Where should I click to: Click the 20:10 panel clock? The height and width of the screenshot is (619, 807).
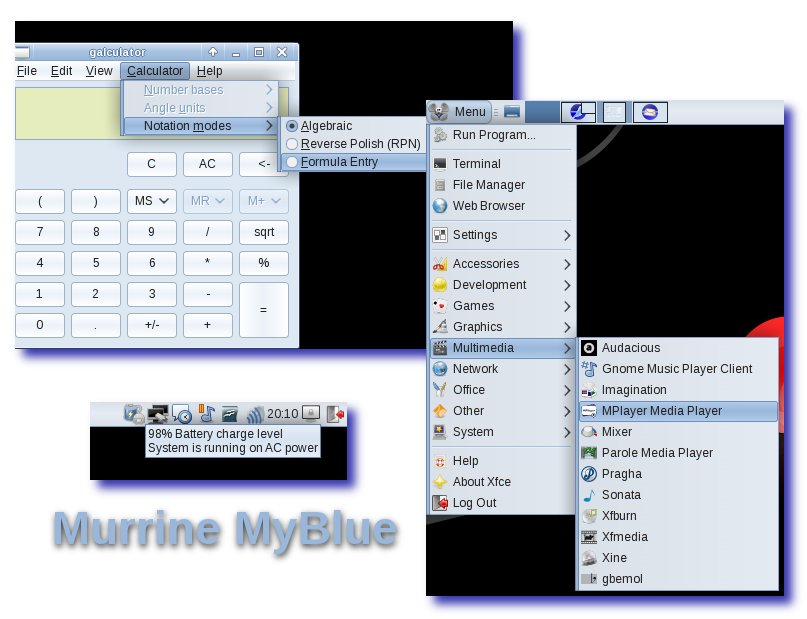click(x=283, y=414)
